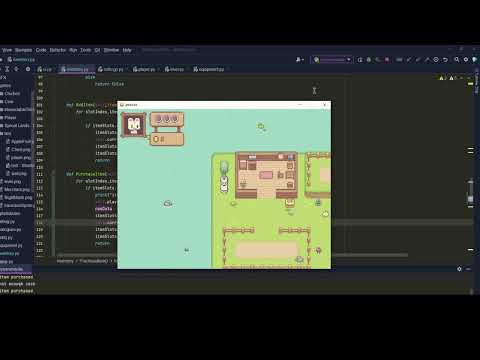Open the console panel gear settings
Screen dimensions: 480x360
pyautogui.click(x=459, y=269)
